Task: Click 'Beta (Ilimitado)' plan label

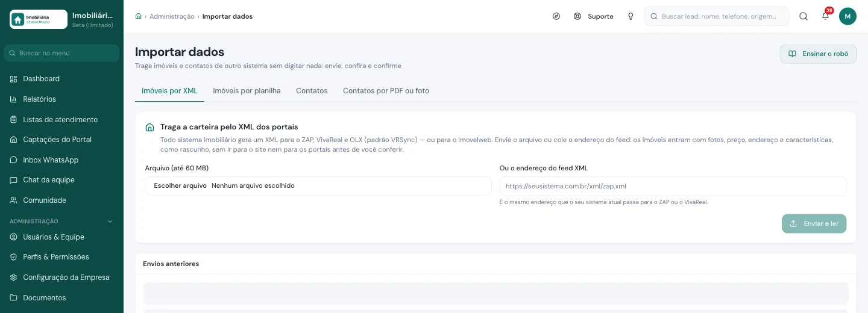Action: tap(93, 25)
